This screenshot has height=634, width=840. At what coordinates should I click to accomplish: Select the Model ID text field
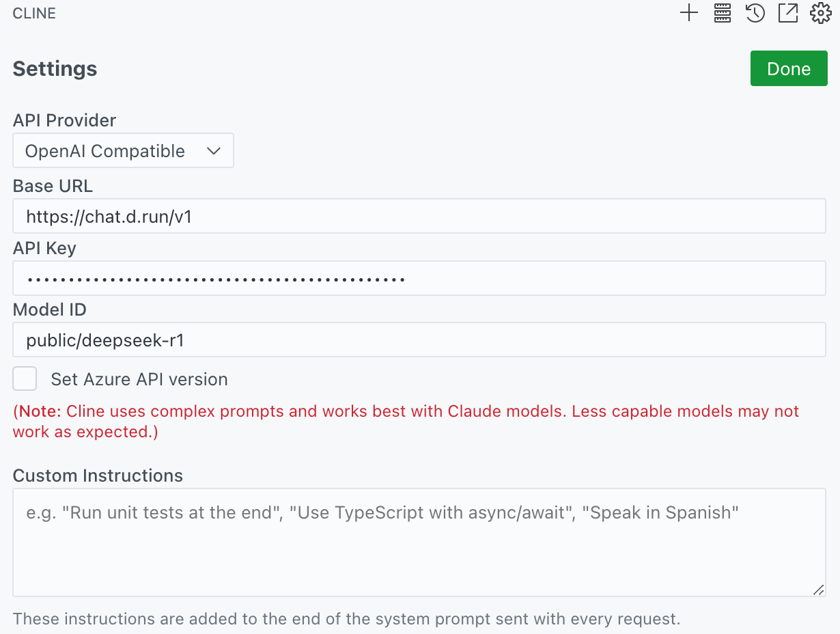click(x=419, y=340)
